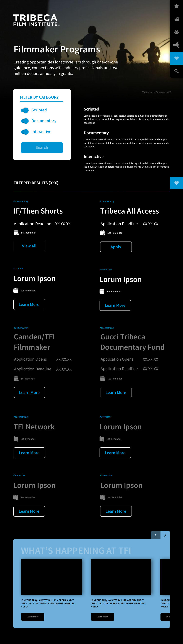183x644 pixels.
Task: Click calendar reminder icon under Tribeca All Access
Action: [103, 233]
